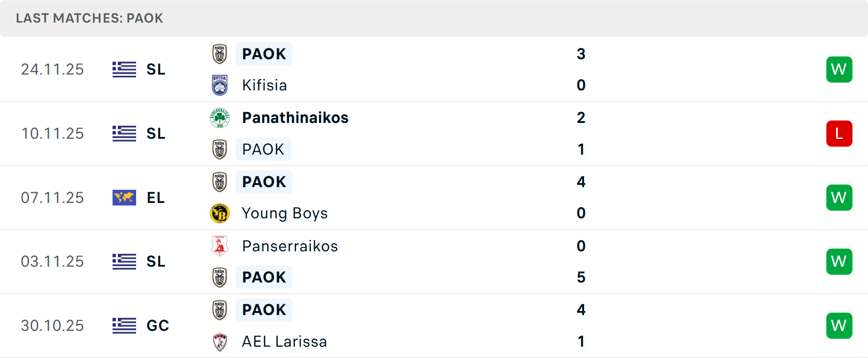The height and width of the screenshot is (358, 868).
Task: Click the Panserraikos red crest icon
Action: (220, 246)
